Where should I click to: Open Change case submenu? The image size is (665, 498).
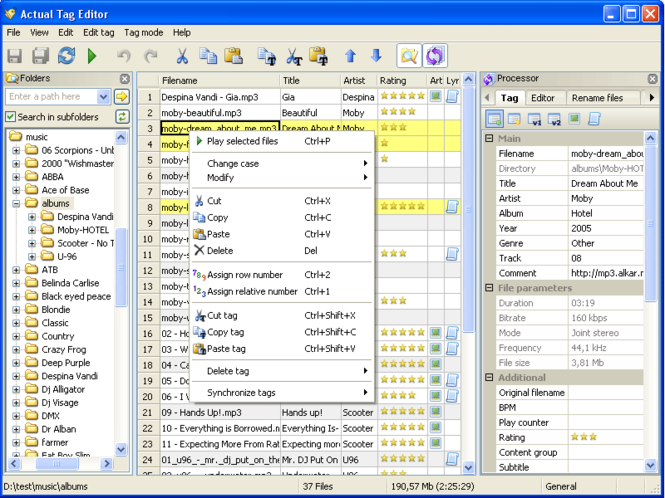click(x=282, y=164)
